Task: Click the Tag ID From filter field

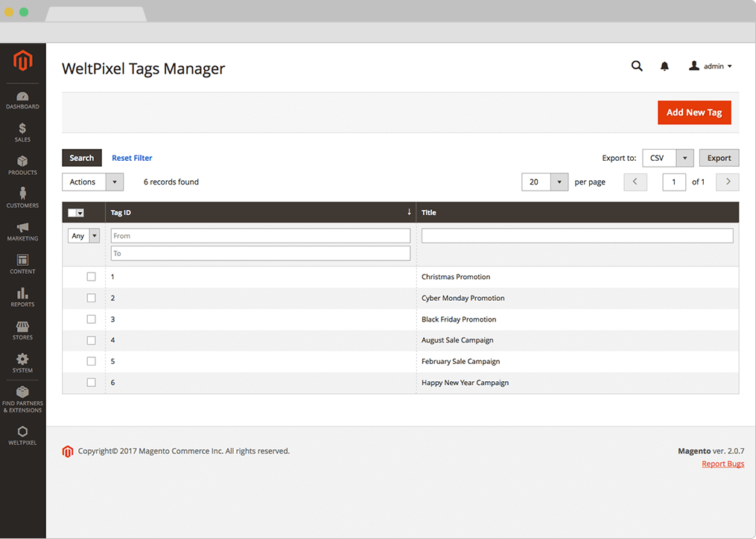Action: click(260, 236)
